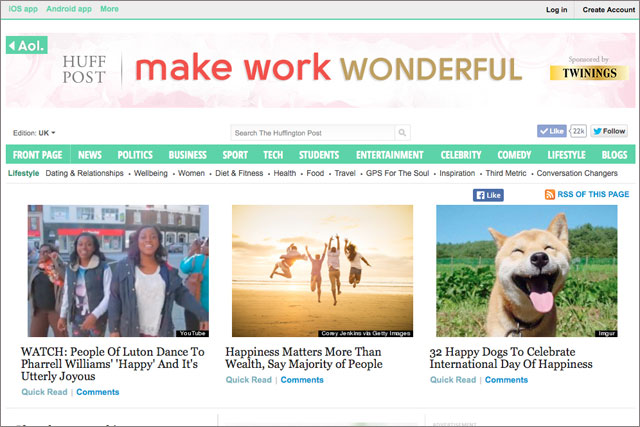Viewport: 640px width, 427px height.
Task: Click Quick Read under Happiness Matters article
Action: (249, 380)
